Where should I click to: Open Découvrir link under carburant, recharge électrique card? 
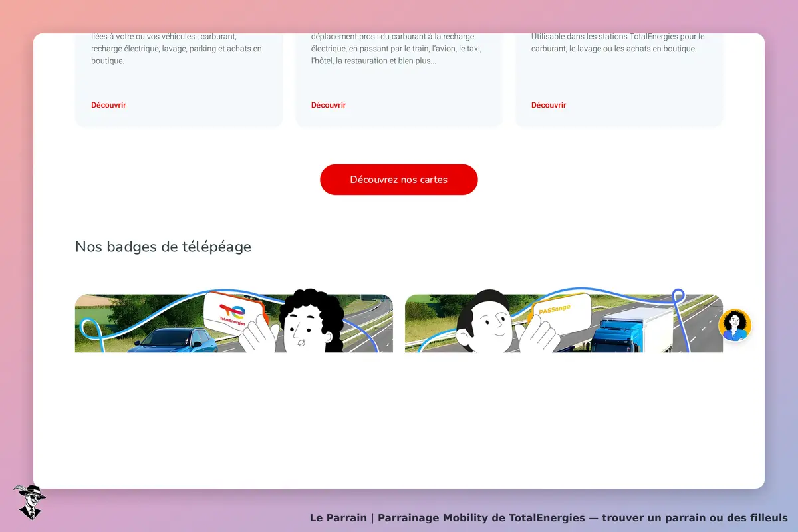[108, 105]
